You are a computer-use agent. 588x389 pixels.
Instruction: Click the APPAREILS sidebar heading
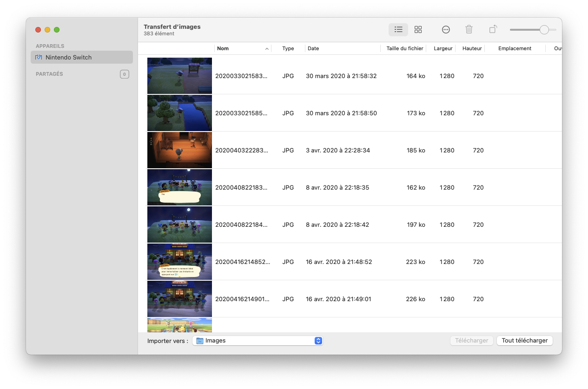(50, 46)
